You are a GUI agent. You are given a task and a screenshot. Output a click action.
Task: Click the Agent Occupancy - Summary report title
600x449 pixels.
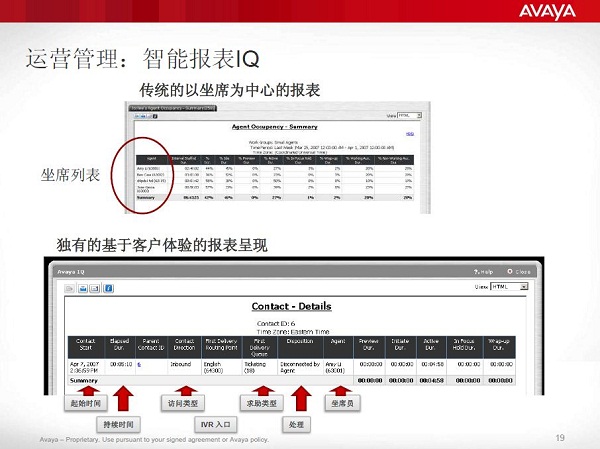point(275,127)
